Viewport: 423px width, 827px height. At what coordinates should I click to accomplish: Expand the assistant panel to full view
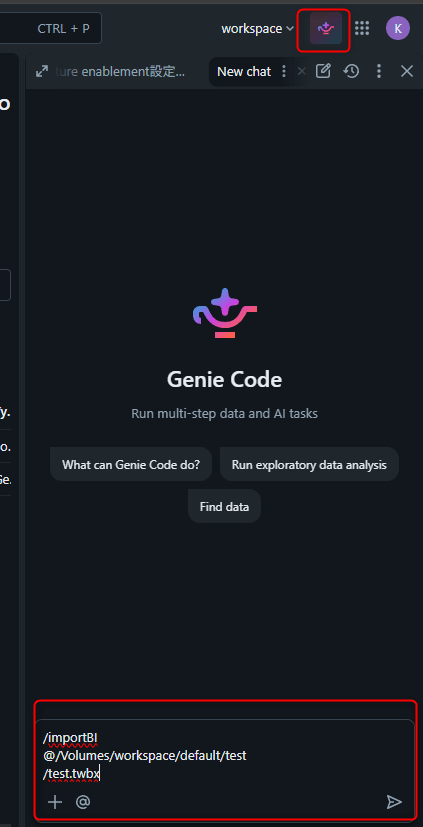click(42, 71)
